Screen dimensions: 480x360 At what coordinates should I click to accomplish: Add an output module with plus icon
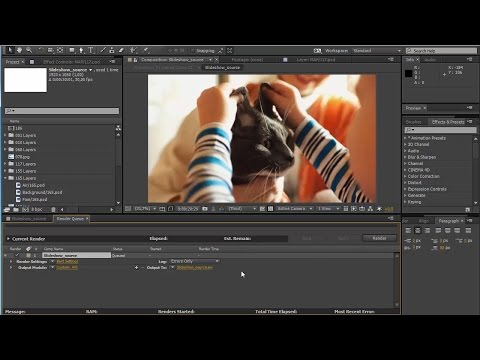[x=136, y=268]
